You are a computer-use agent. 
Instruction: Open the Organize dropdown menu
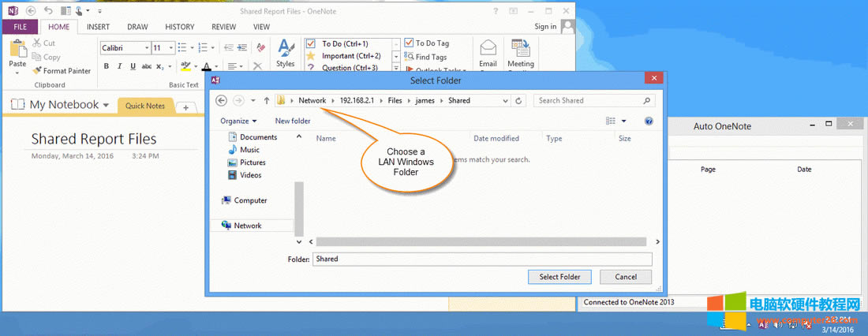pyautogui.click(x=238, y=121)
